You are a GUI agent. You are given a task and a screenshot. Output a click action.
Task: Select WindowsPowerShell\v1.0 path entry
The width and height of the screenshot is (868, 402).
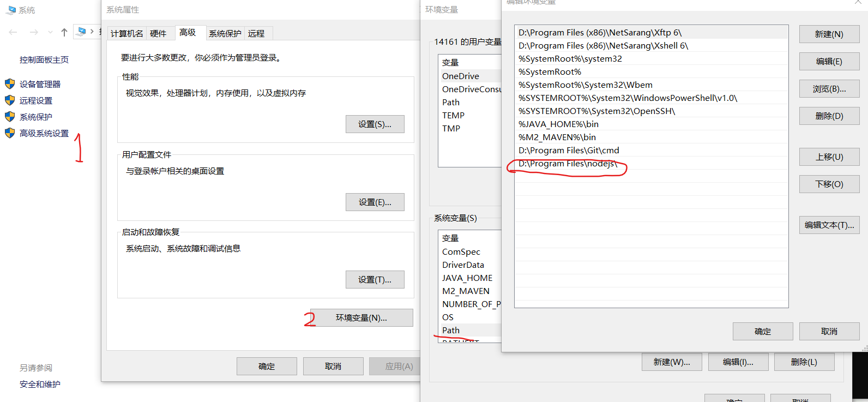(652, 98)
